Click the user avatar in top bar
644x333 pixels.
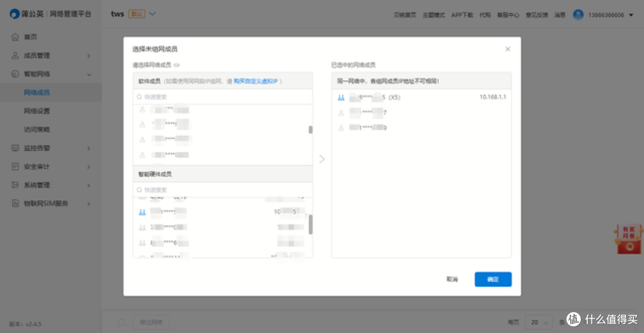[x=578, y=15]
